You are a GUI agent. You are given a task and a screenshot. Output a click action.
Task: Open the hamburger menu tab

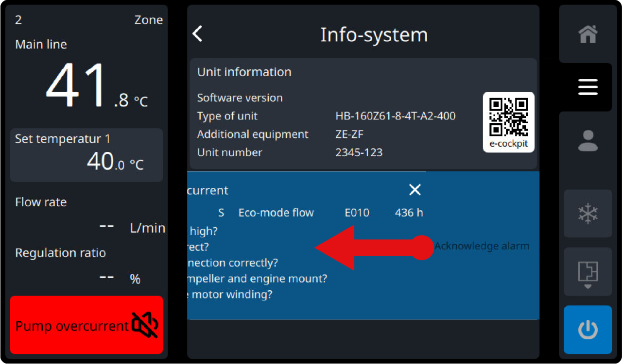587,87
